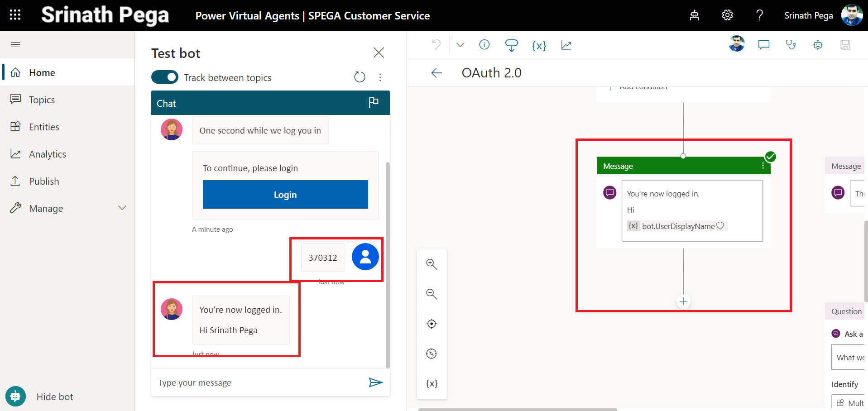This screenshot has height=411, width=868.
Task: Collapse the left navigation hamburger menu
Action: pos(15,44)
